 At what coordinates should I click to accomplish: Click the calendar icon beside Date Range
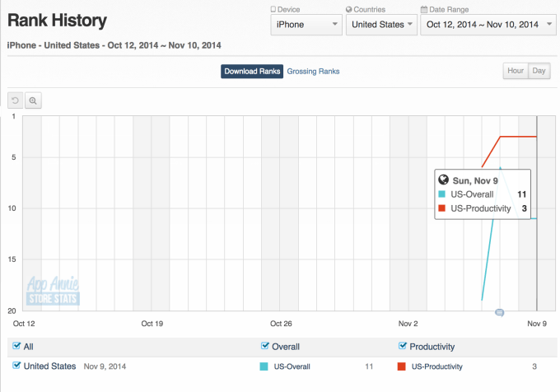424,9
